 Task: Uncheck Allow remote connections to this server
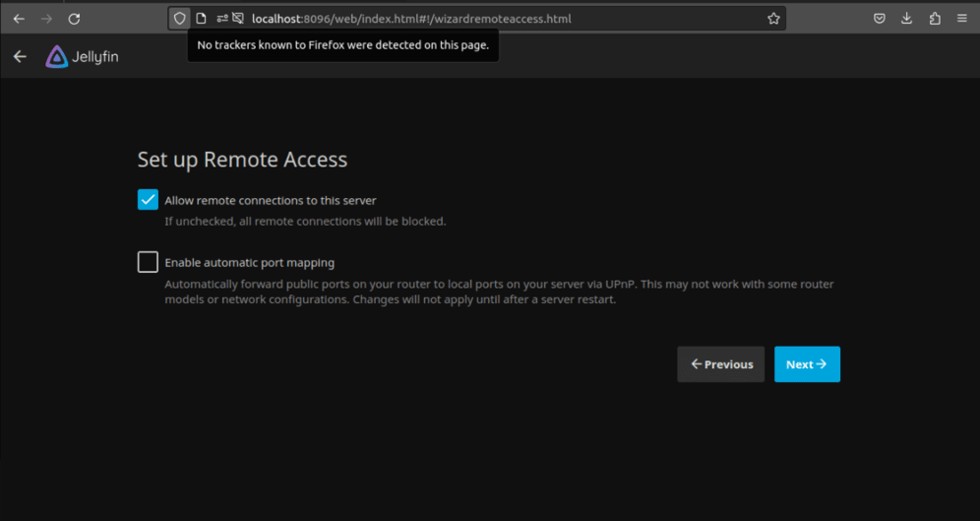148,200
